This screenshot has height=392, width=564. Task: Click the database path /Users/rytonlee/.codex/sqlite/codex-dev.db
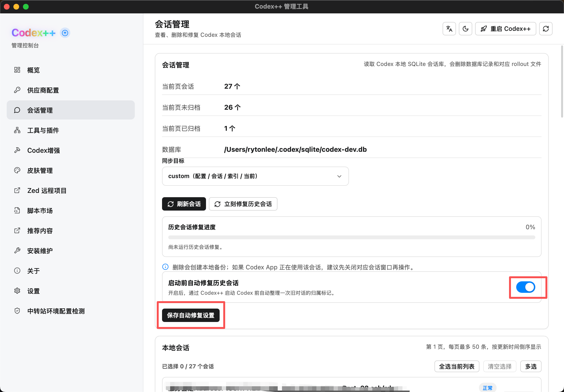tap(295, 149)
